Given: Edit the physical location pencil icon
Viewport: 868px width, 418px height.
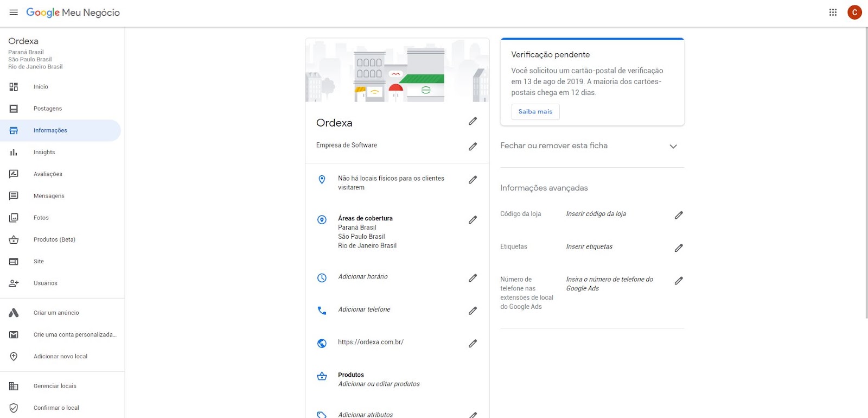Looking at the screenshot, I should pyautogui.click(x=473, y=180).
